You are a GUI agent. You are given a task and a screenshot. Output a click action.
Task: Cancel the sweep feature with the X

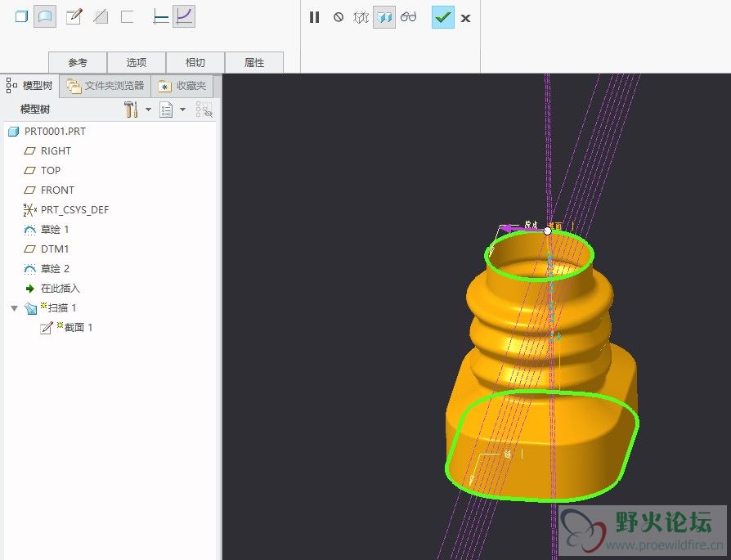pyautogui.click(x=465, y=18)
